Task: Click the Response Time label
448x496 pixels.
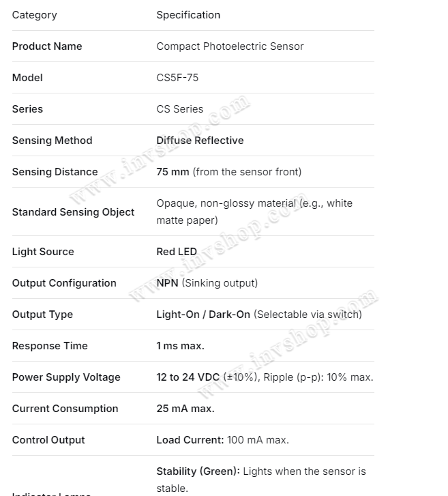Action: click(50, 346)
